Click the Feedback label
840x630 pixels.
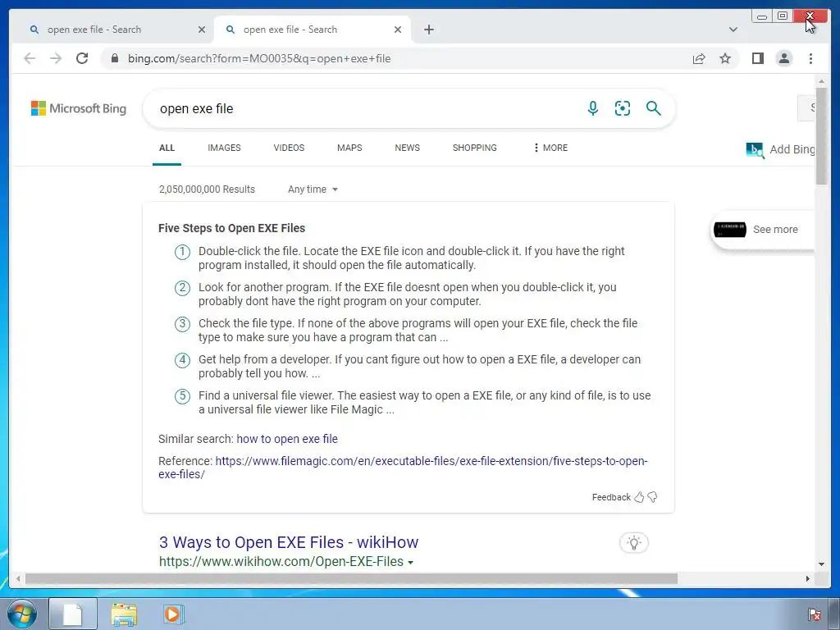(x=611, y=497)
